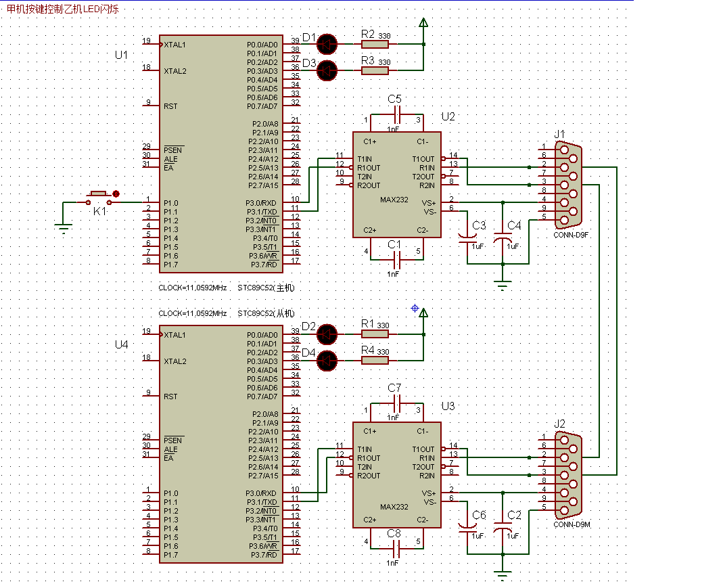Click the 330 value beside R4
This screenshot has width=721, height=588.
click(383, 352)
